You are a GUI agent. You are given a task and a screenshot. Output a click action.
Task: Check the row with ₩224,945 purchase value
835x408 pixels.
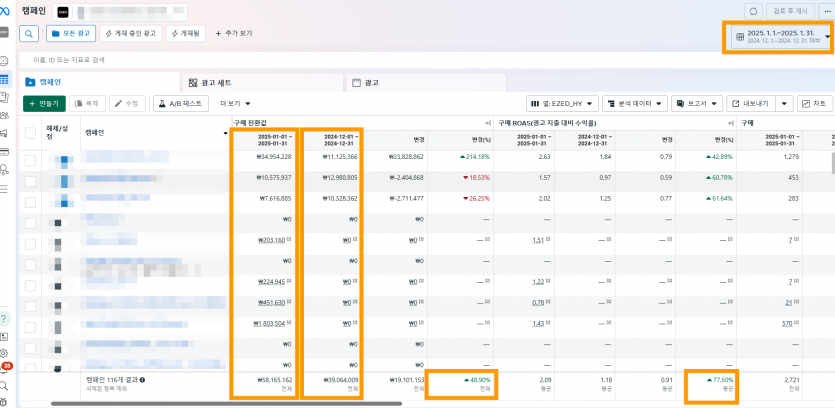(30, 285)
